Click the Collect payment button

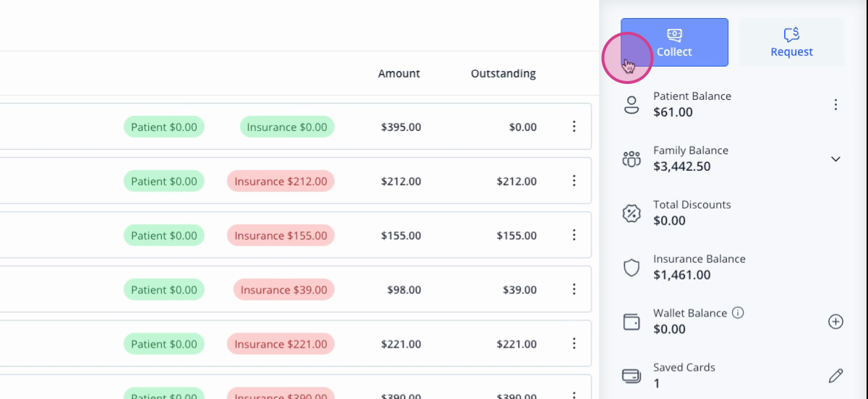tap(674, 43)
